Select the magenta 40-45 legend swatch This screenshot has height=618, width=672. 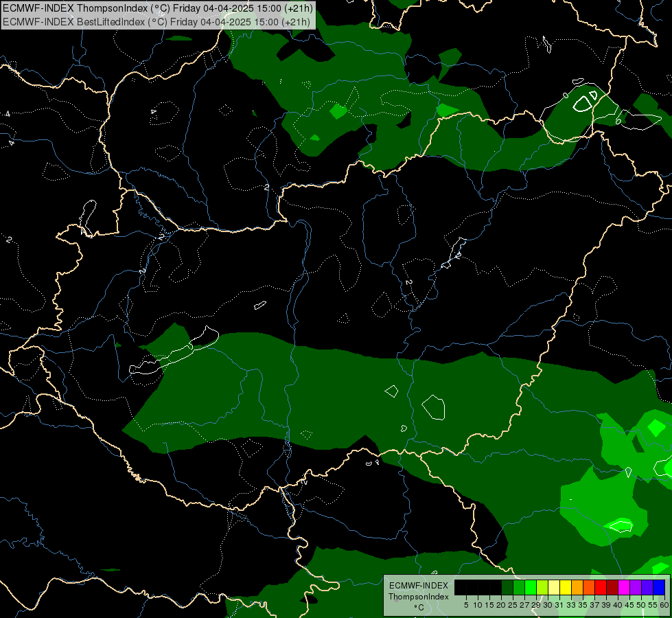(x=624, y=587)
